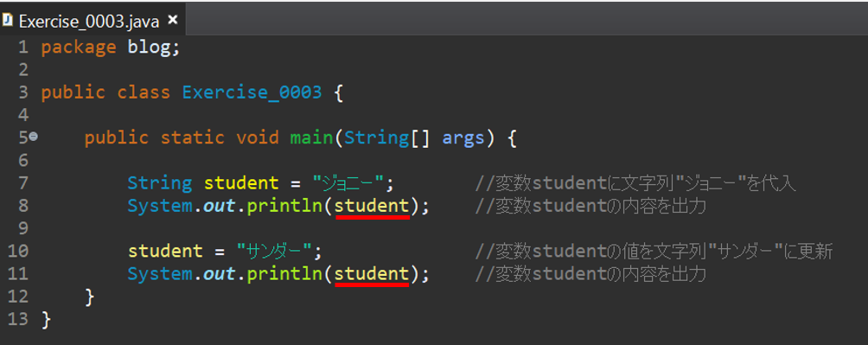Click line number 10 in the gutter
This screenshot has height=345, width=868.
[18, 252]
